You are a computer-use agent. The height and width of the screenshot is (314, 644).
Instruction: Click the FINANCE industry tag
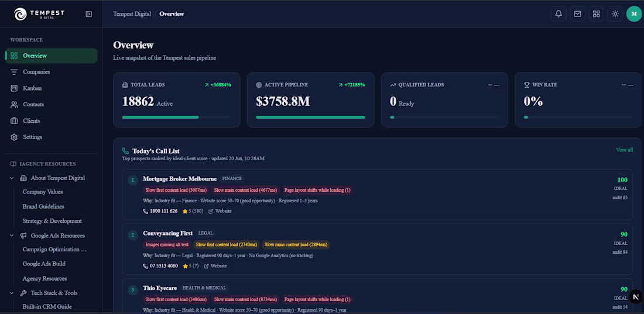tap(232, 178)
